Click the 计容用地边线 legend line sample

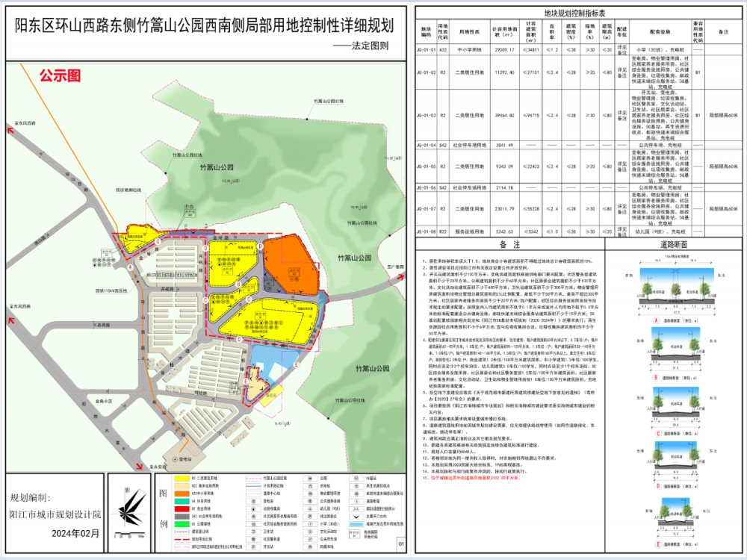(x=253, y=486)
